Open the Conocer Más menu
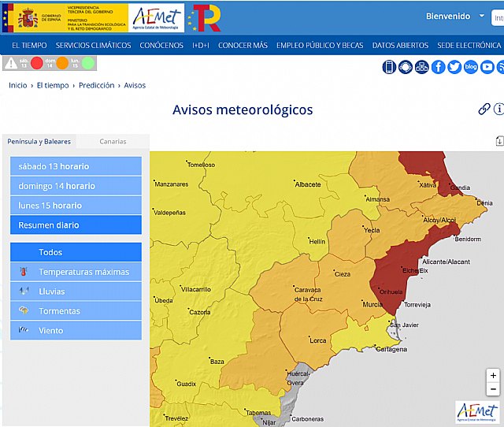 (x=243, y=46)
